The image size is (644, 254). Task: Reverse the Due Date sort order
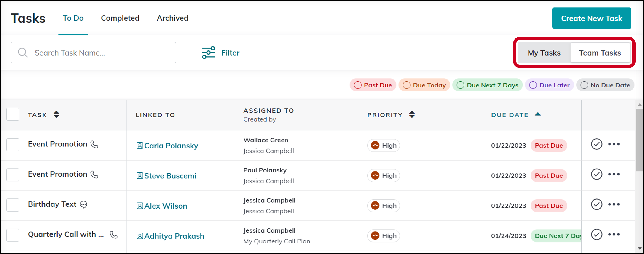point(538,114)
